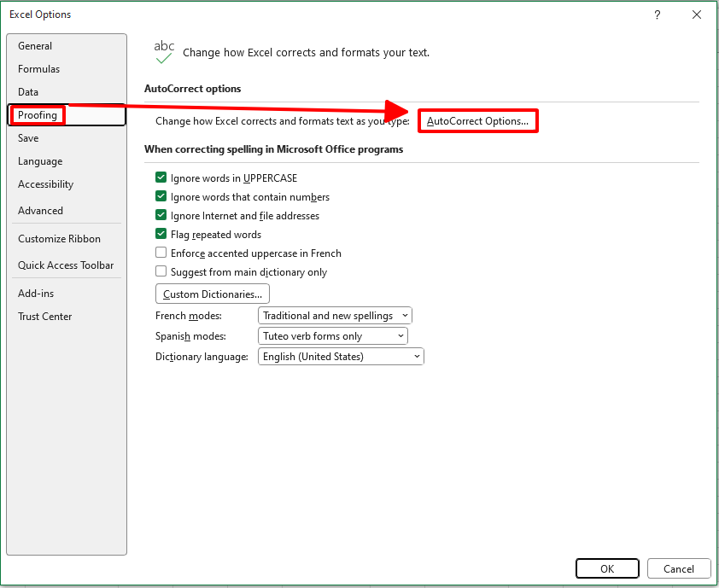The height and width of the screenshot is (588, 719).
Task: Open the Dictionary language dropdown
Action: click(342, 357)
